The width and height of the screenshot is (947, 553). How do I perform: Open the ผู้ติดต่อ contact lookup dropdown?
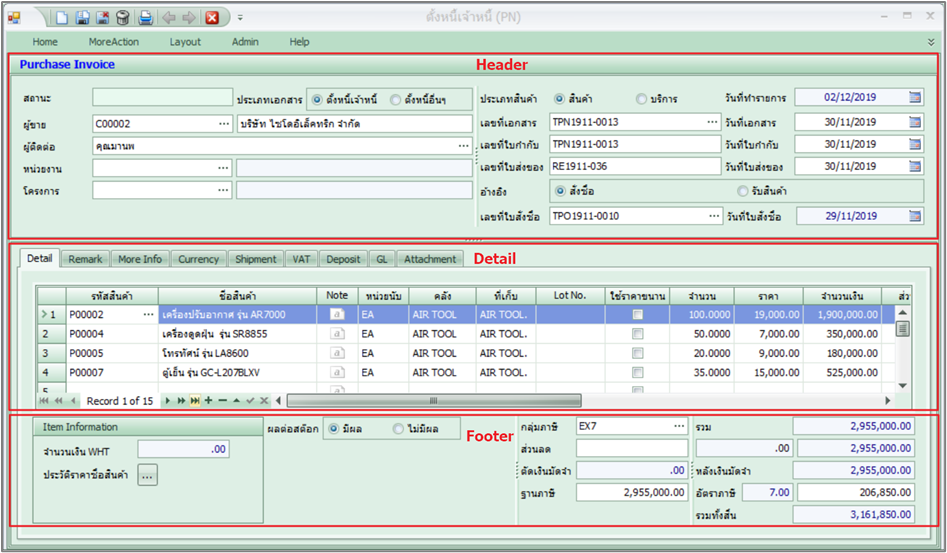click(x=463, y=146)
